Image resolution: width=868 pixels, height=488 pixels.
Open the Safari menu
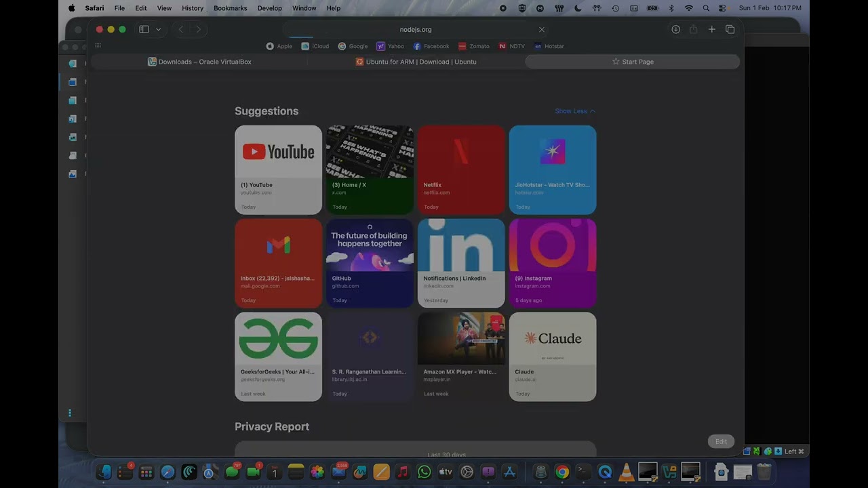[x=94, y=8]
